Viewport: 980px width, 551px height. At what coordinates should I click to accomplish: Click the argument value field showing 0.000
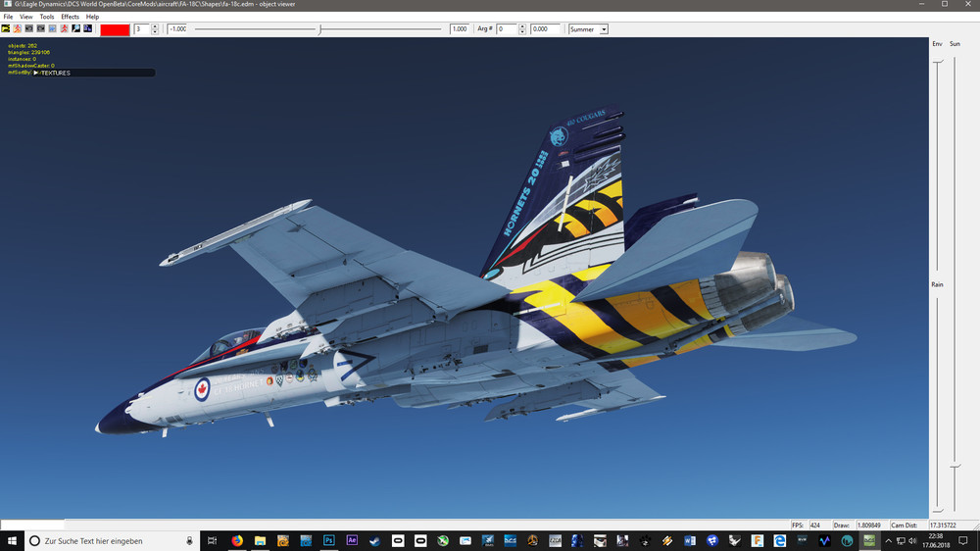(545, 29)
